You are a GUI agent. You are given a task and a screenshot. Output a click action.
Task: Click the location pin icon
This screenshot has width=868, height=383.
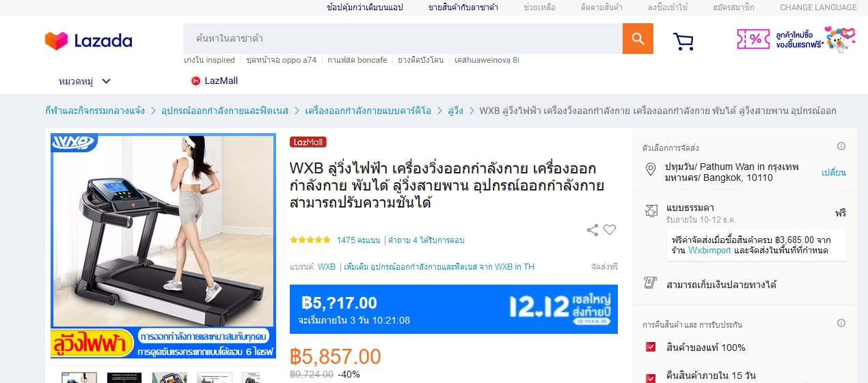[x=651, y=169]
